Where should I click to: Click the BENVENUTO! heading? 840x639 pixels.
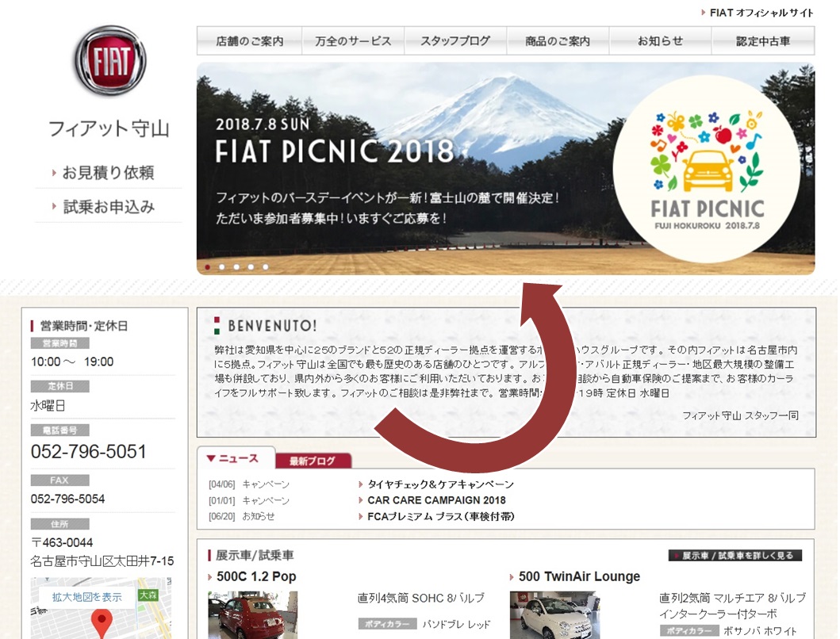(272, 326)
